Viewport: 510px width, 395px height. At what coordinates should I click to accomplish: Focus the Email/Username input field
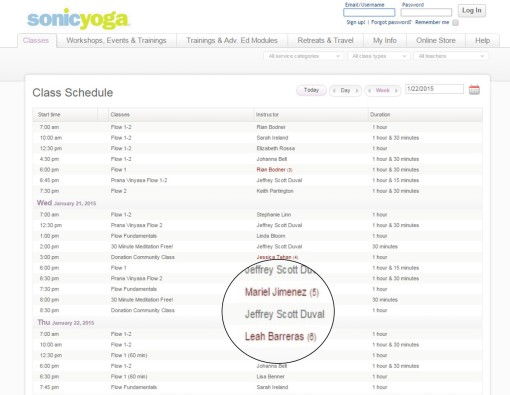[x=369, y=13]
